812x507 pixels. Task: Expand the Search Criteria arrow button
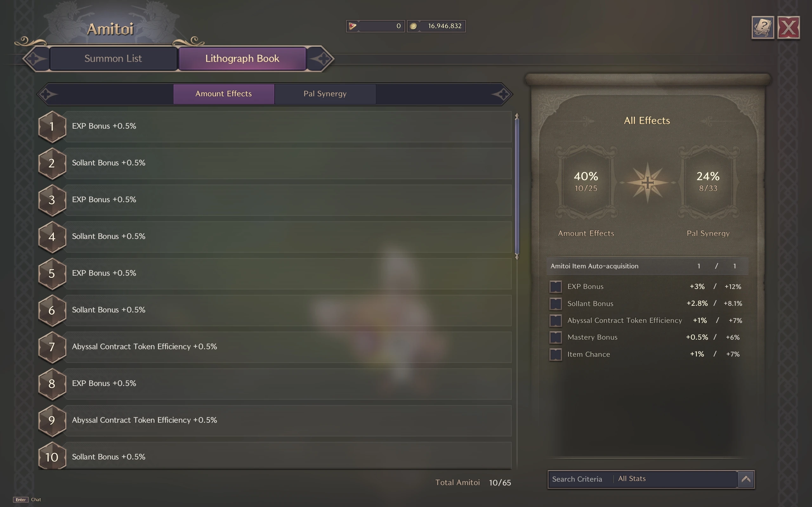coord(746,479)
